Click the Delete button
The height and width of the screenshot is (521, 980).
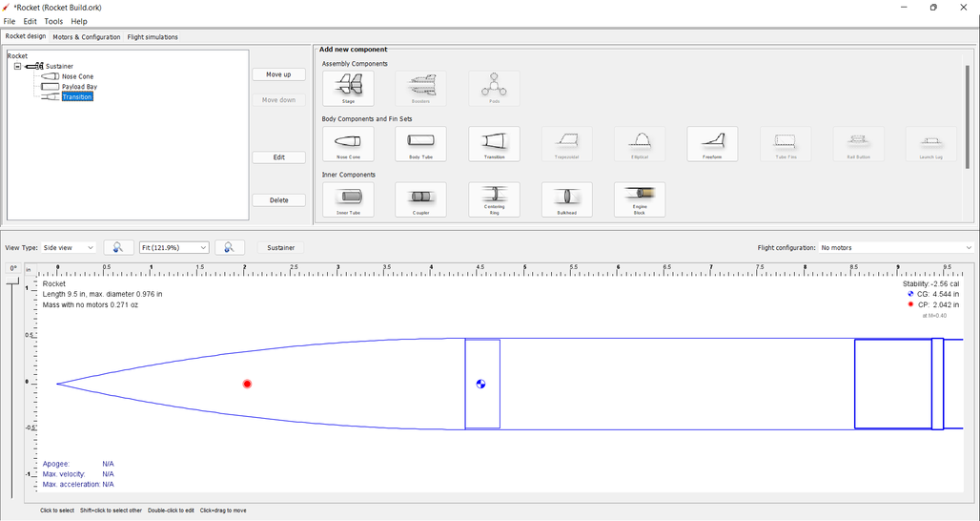coord(278,200)
